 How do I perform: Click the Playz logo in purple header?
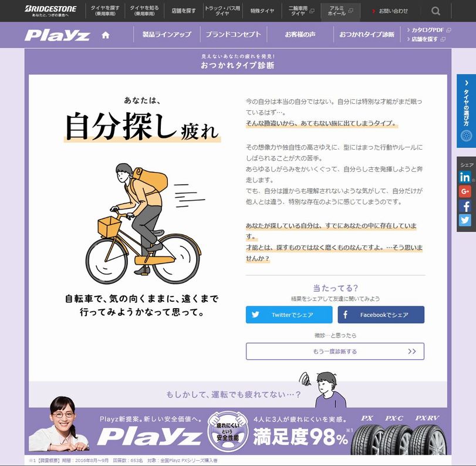click(x=58, y=35)
